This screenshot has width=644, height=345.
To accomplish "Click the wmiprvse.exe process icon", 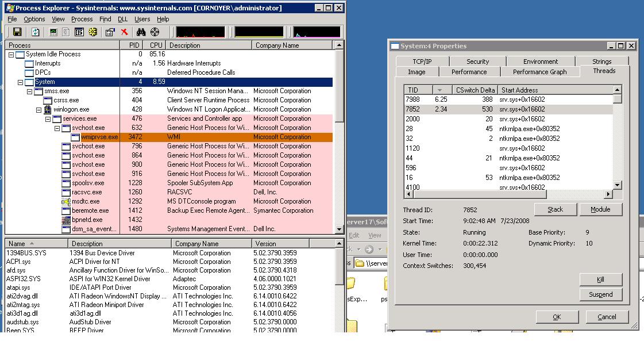I will [75, 137].
